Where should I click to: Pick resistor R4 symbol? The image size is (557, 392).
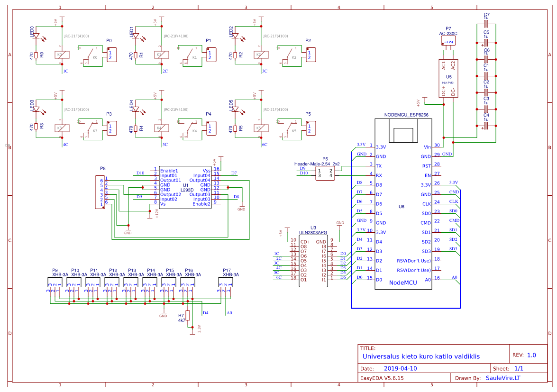tap(136, 128)
